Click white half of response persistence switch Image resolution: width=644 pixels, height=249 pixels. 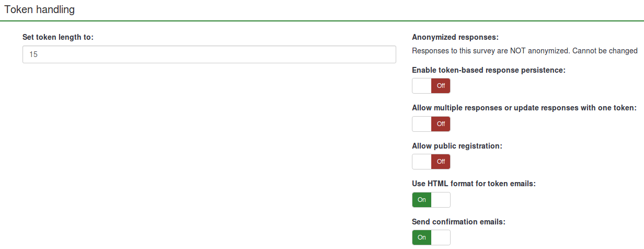pyautogui.click(x=421, y=86)
